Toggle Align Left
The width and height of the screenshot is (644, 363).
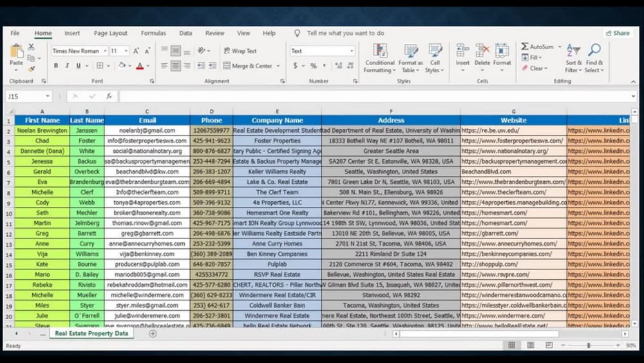(x=164, y=66)
